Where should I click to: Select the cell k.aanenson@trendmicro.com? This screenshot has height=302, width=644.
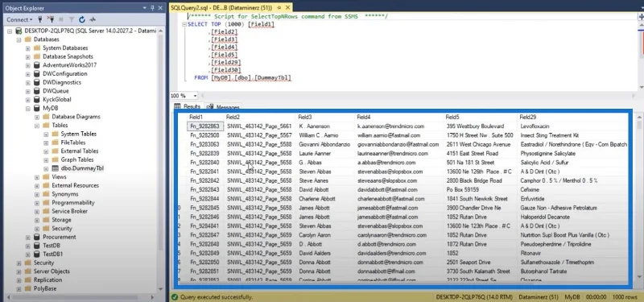click(399, 126)
